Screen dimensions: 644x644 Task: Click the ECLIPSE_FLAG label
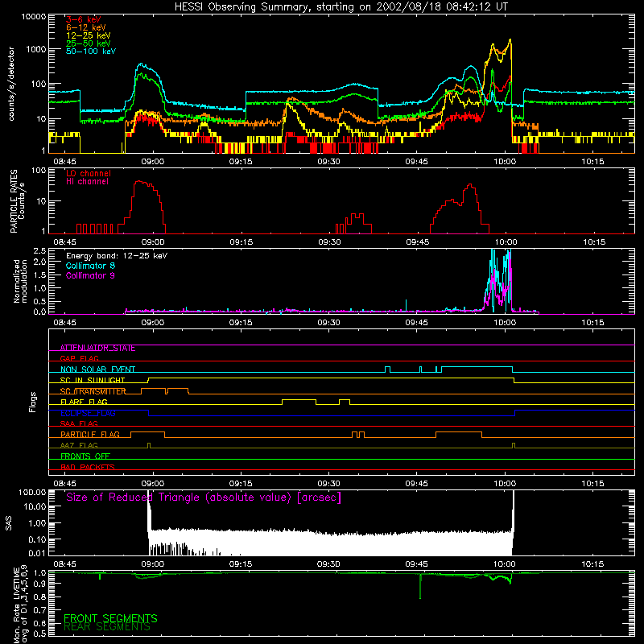88,413
